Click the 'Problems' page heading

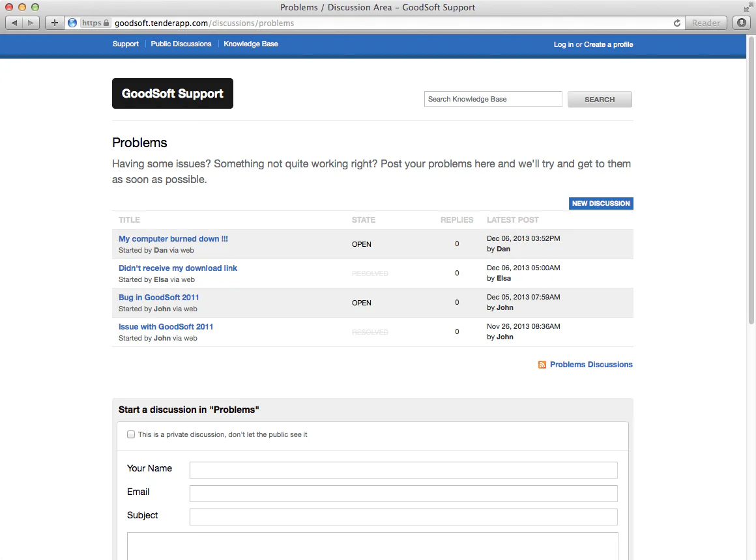click(140, 143)
